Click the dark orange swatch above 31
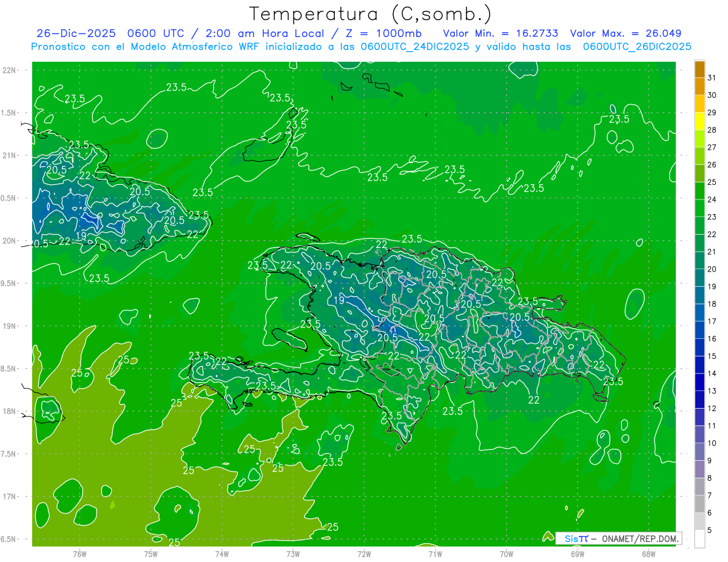The image size is (728, 562). [699, 69]
